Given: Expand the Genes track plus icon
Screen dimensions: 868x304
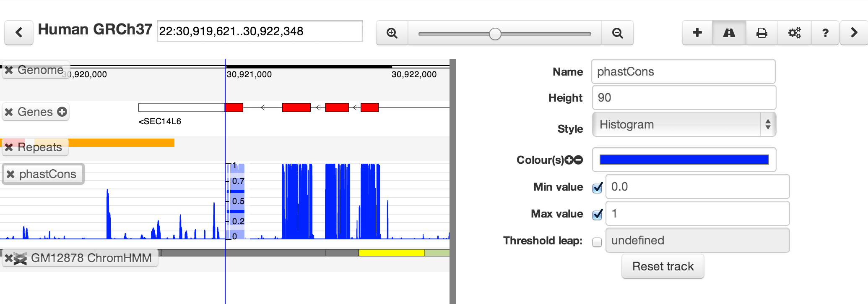Looking at the screenshot, I should [x=62, y=112].
